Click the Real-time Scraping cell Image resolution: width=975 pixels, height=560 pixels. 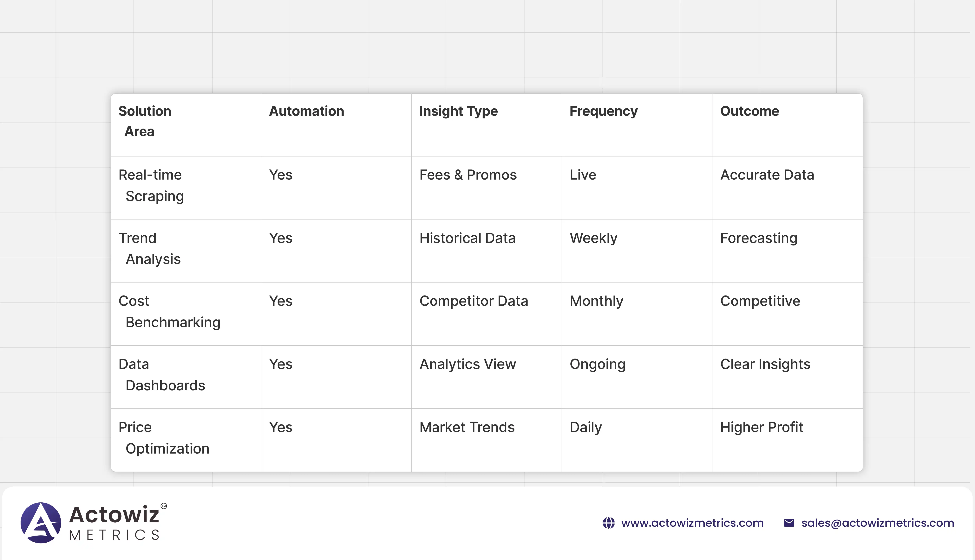point(151,185)
